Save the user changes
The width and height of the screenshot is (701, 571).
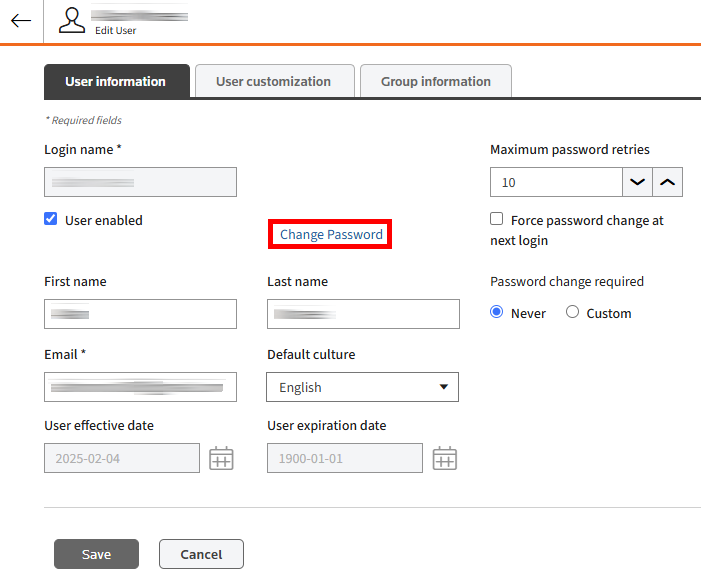[97, 554]
